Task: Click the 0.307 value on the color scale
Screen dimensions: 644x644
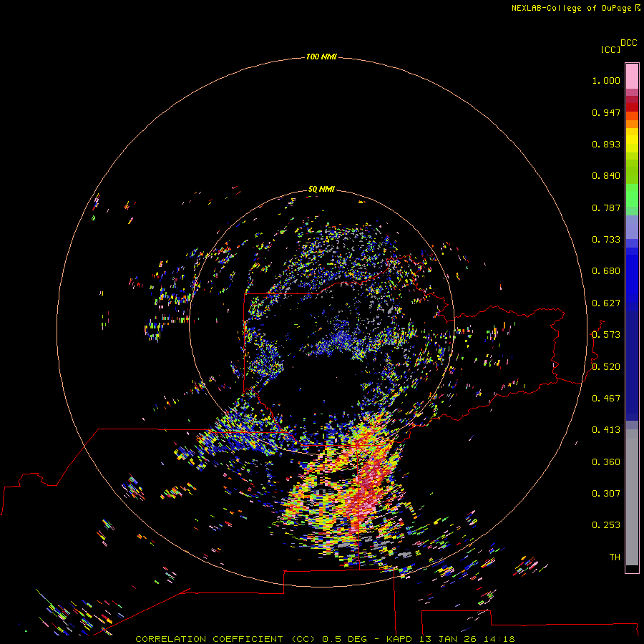Action: 606,494
